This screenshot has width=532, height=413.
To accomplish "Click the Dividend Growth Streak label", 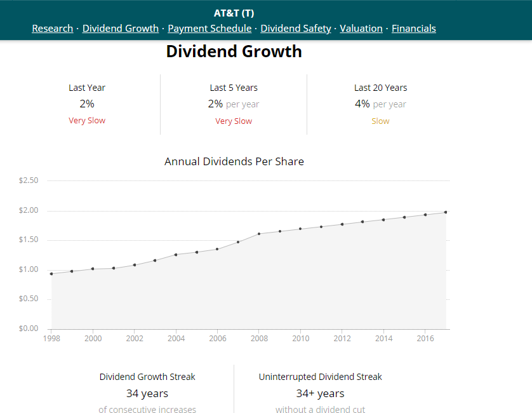I will (x=147, y=377).
